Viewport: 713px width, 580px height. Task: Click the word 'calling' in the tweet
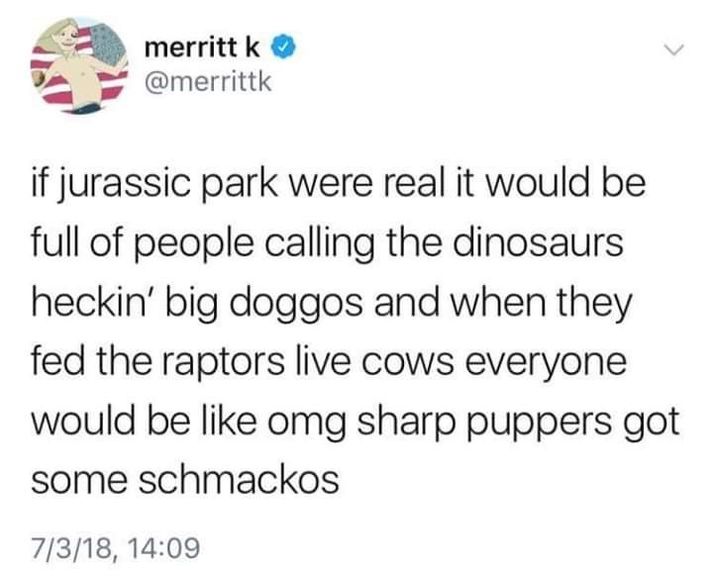point(320,244)
